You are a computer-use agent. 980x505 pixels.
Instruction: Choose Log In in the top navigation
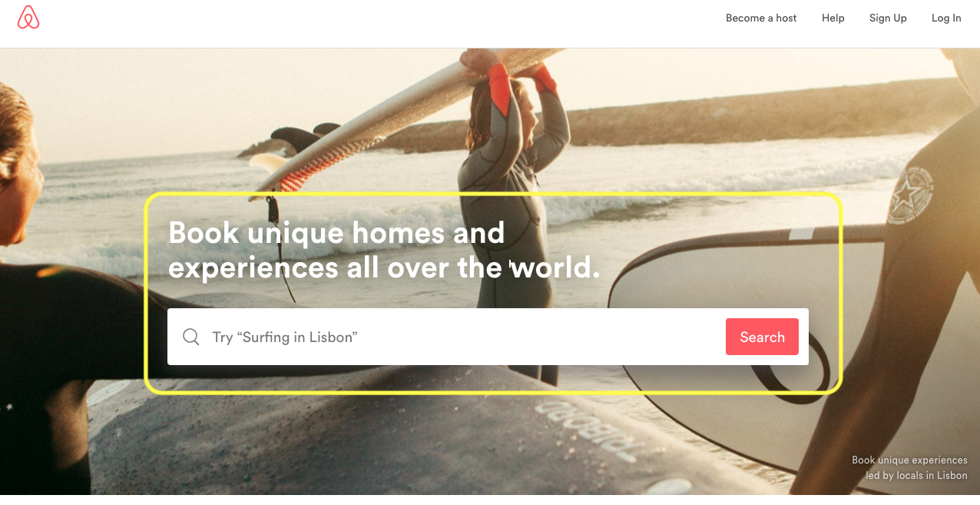[x=946, y=18]
